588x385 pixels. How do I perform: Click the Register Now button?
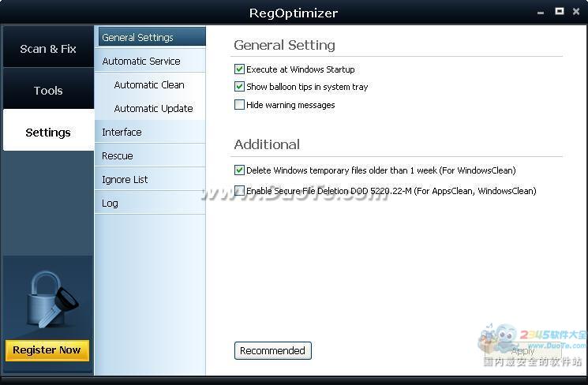[x=47, y=349]
